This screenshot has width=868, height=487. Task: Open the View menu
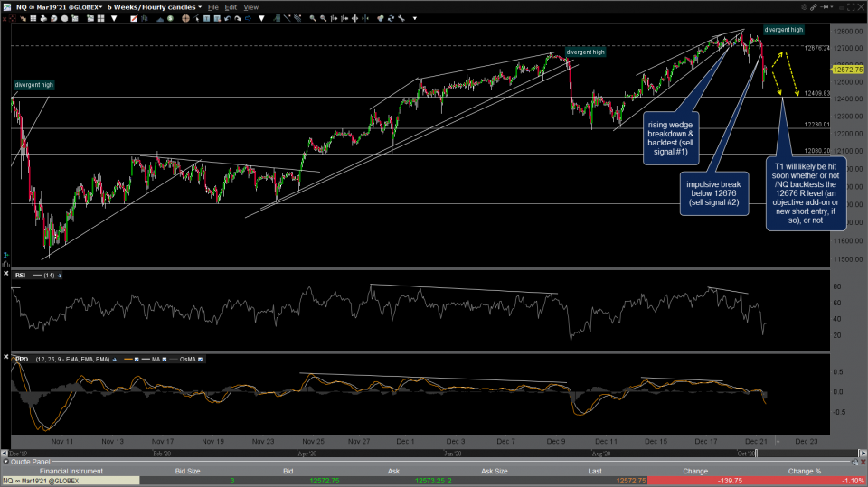[250, 7]
